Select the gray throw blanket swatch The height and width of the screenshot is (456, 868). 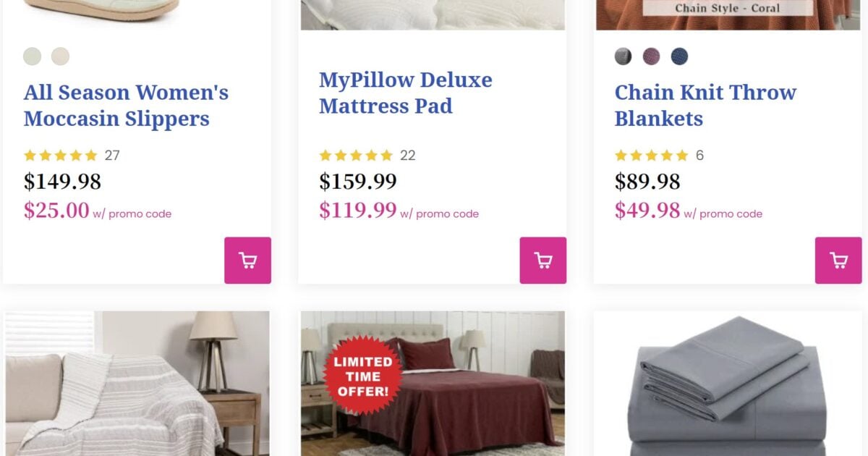point(624,56)
